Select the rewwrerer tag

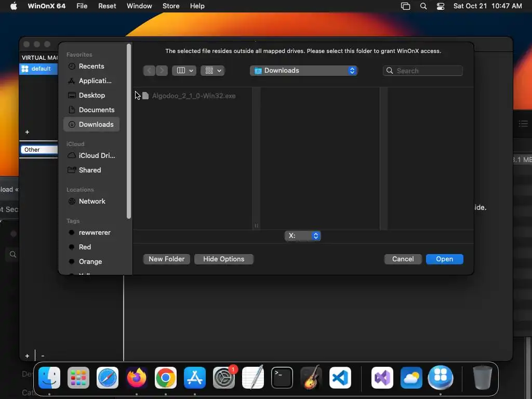[x=91, y=232]
